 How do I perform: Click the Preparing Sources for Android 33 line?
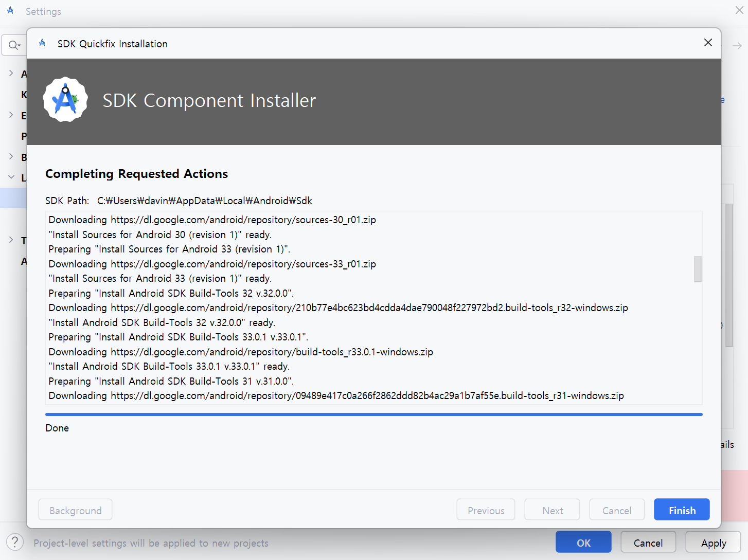pyautogui.click(x=169, y=249)
